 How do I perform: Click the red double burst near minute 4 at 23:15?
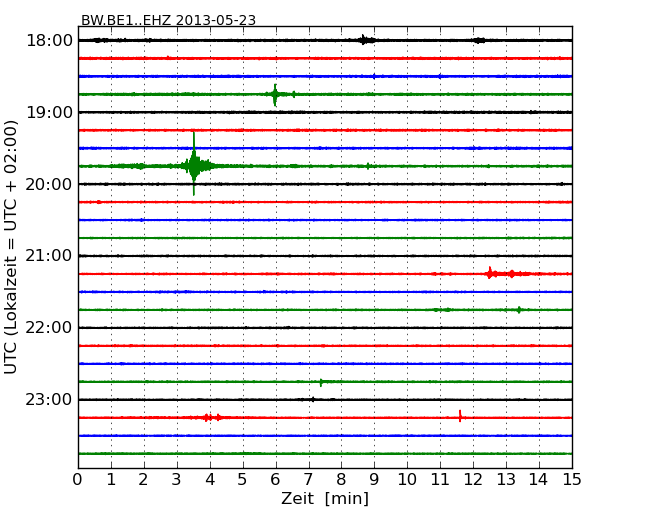[212, 417]
